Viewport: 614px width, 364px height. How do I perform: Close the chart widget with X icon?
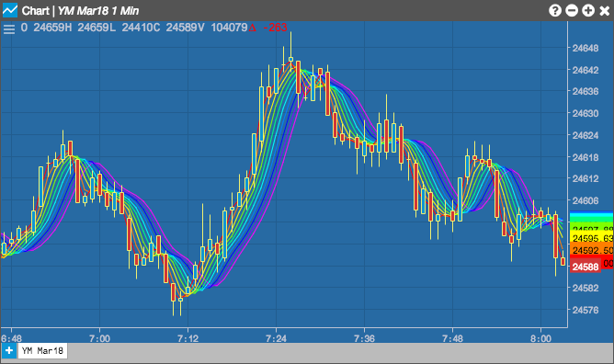605,10
